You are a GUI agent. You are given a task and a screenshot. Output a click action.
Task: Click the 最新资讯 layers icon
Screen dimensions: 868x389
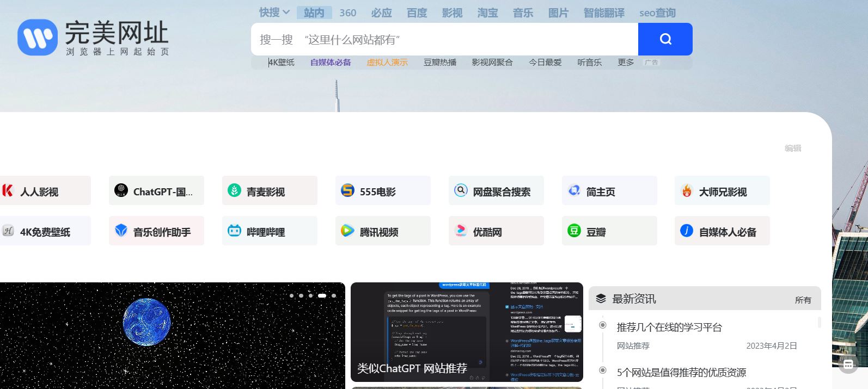tap(601, 299)
